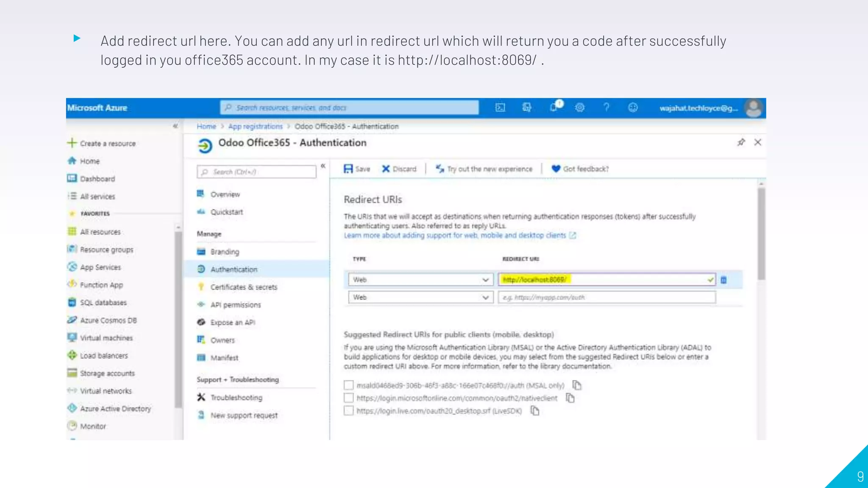Click the SQL databases icon

pos(72,302)
